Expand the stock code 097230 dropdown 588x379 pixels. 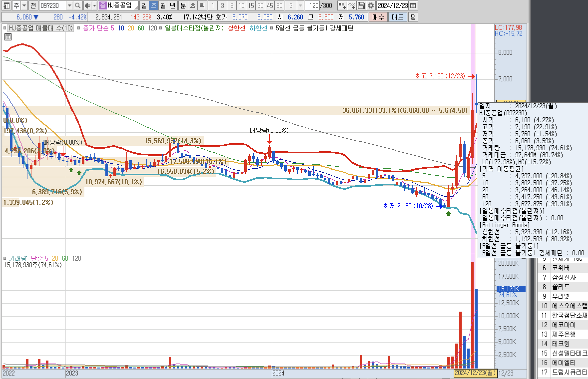[70, 5]
